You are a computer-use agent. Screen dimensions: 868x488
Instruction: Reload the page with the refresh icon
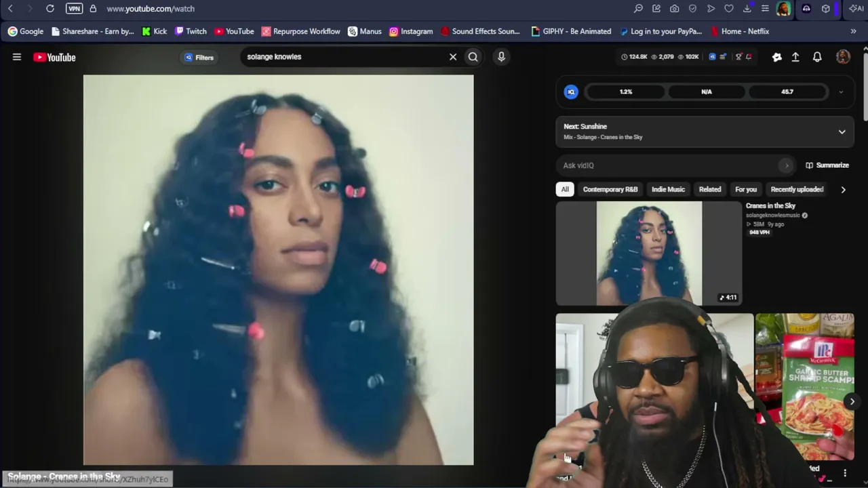click(50, 9)
